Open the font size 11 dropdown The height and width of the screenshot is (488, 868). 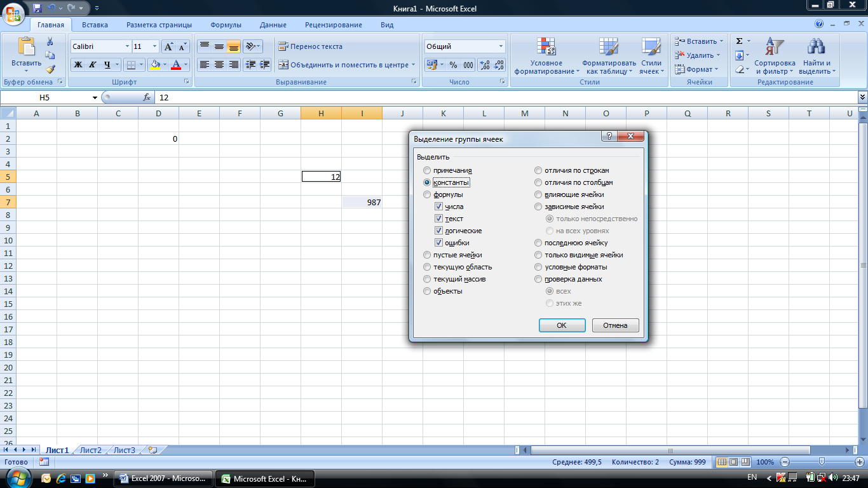(x=155, y=46)
